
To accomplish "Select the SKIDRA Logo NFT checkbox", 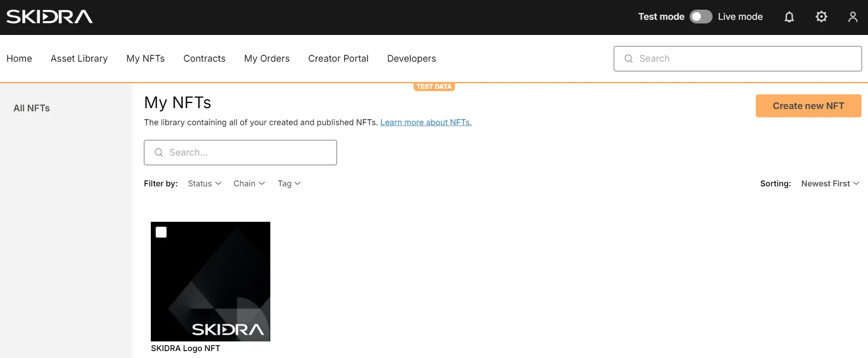I will pos(161,232).
